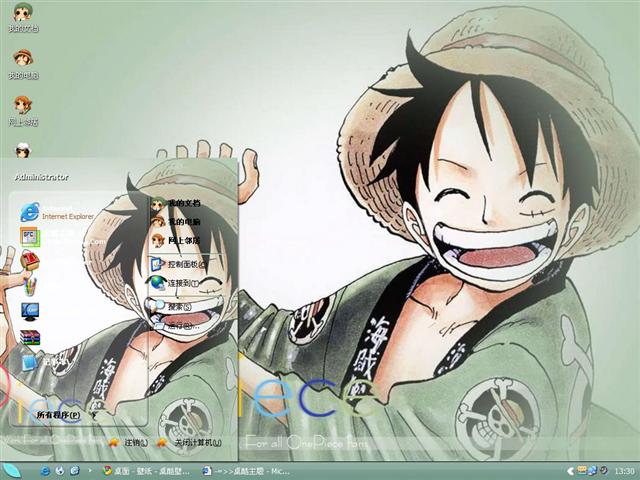This screenshot has height=480, width=640.
Task: Launch Internet Explorer from quick launch
Action: point(45,471)
